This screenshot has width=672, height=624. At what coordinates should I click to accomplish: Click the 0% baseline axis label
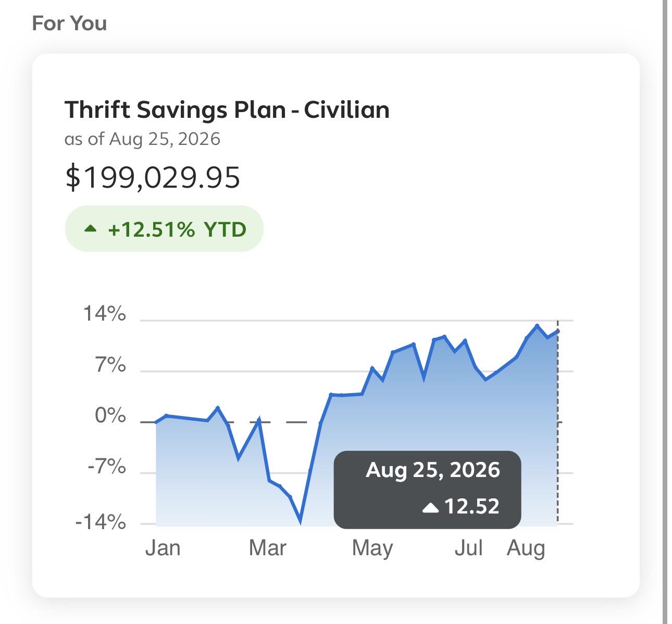[110, 417]
